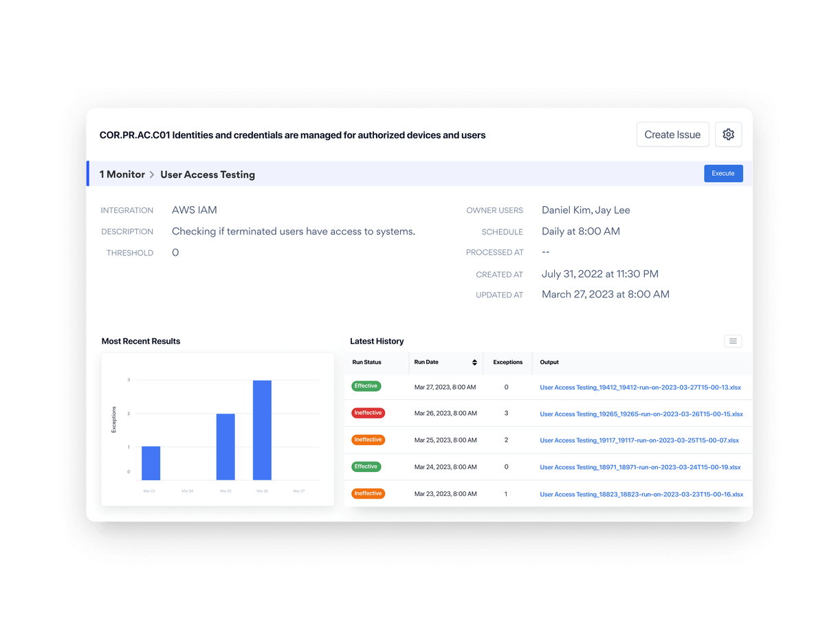Open the Mar 23 output xlsx link
This screenshot has height=630, width=840.
pyautogui.click(x=641, y=494)
